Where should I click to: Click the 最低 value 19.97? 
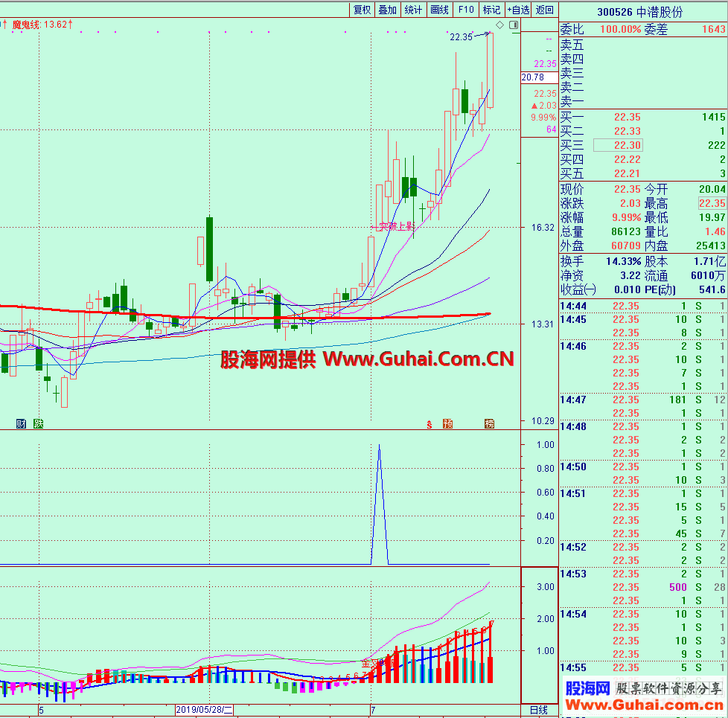tap(712, 218)
